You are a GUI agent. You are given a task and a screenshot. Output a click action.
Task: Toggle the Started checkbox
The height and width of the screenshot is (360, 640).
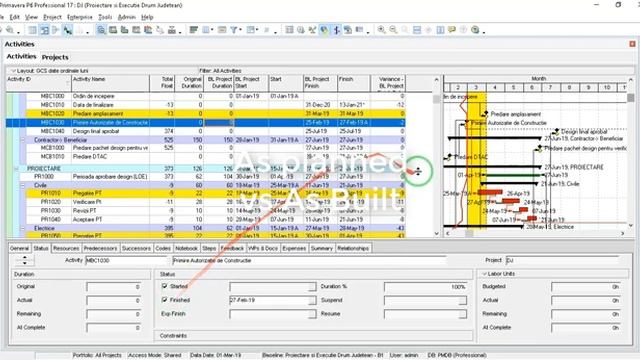(164, 286)
